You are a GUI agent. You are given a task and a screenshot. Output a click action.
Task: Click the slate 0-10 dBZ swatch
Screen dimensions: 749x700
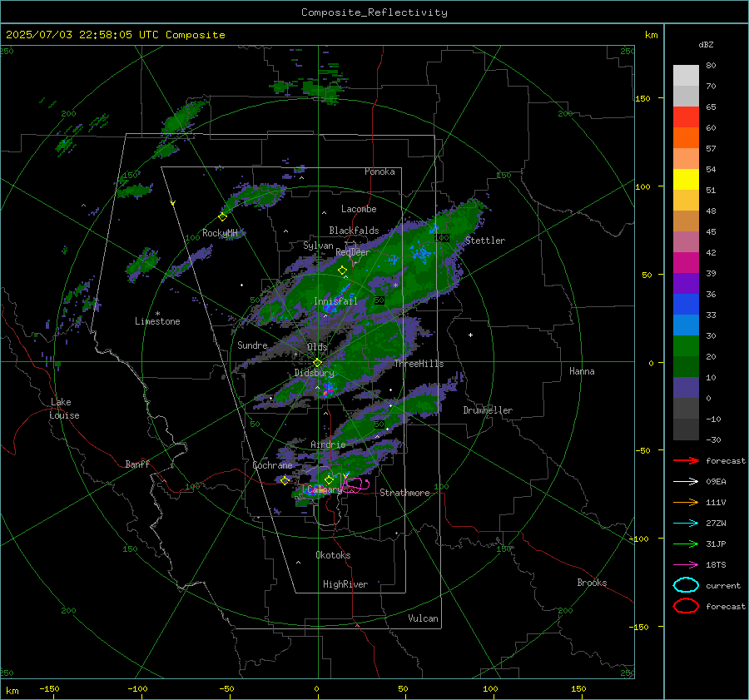tap(686, 388)
